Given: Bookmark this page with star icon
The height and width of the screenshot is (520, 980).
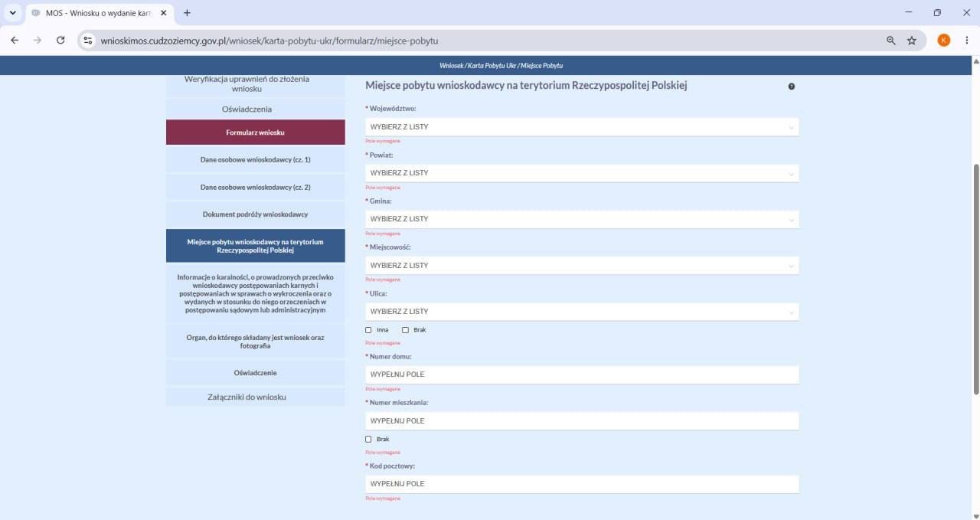Looking at the screenshot, I should [912, 41].
